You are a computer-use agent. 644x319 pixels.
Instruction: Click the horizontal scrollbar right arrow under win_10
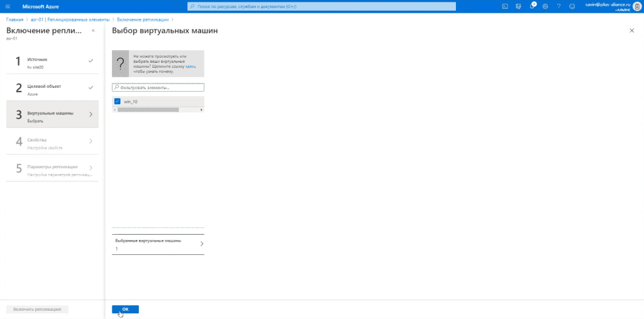pos(202,110)
